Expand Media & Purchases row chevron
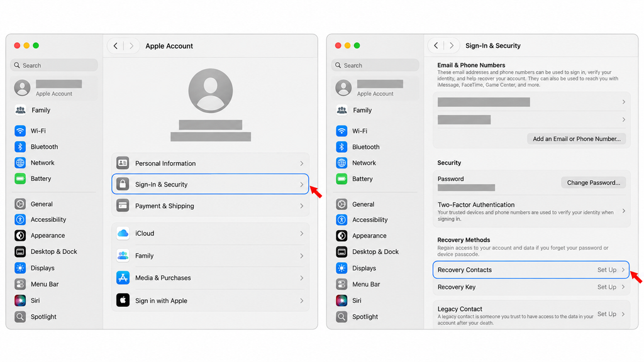 (301, 278)
